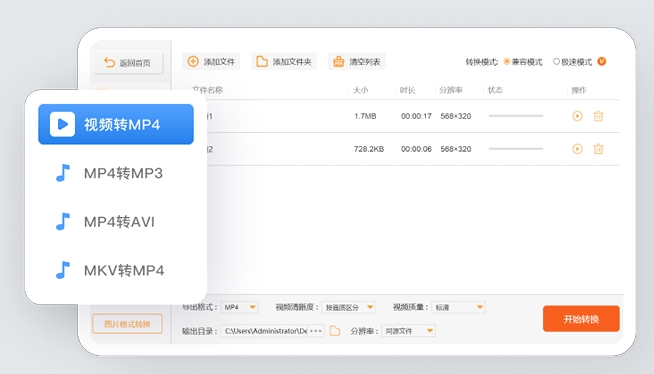Screen dimensions: 654x374
Task: Click the three dots browse output path
Action: click(x=316, y=331)
